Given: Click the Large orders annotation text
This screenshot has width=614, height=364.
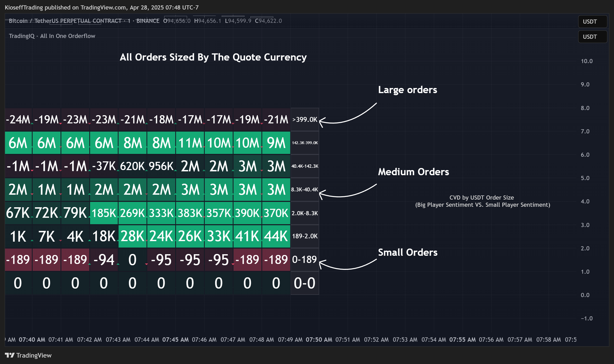Looking at the screenshot, I should [x=407, y=90].
